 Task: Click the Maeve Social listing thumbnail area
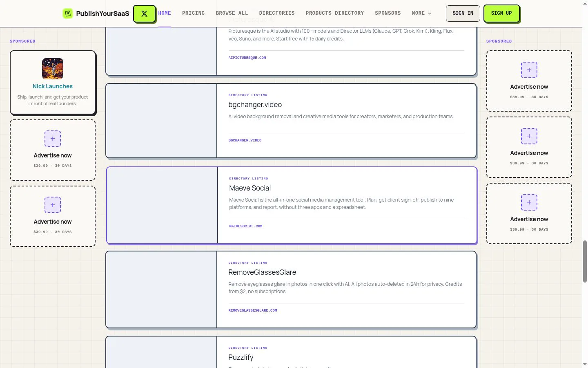(x=163, y=205)
